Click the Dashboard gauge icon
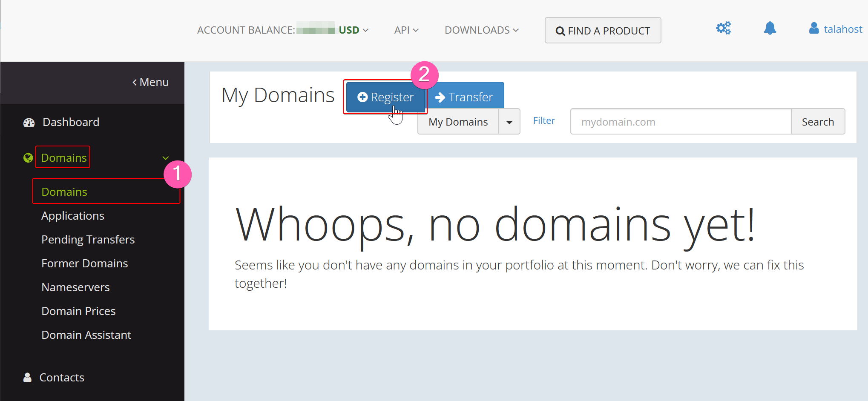 coord(29,123)
